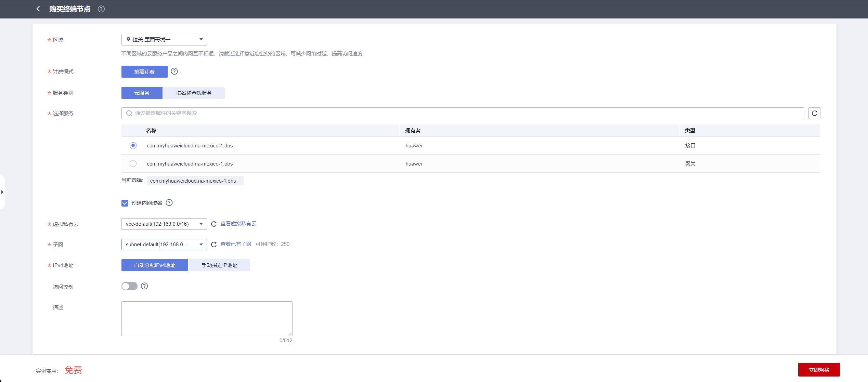Screen dimensions: 868x382
Task: Click the 0/512 character counter
Action: click(286, 341)
